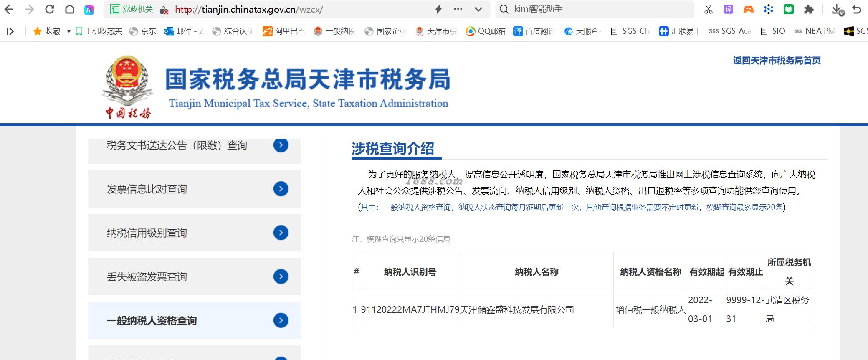Reload the page with the refresh icon
Image resolution: width=868 pixels, height=360 pixels.
point(50,9)
